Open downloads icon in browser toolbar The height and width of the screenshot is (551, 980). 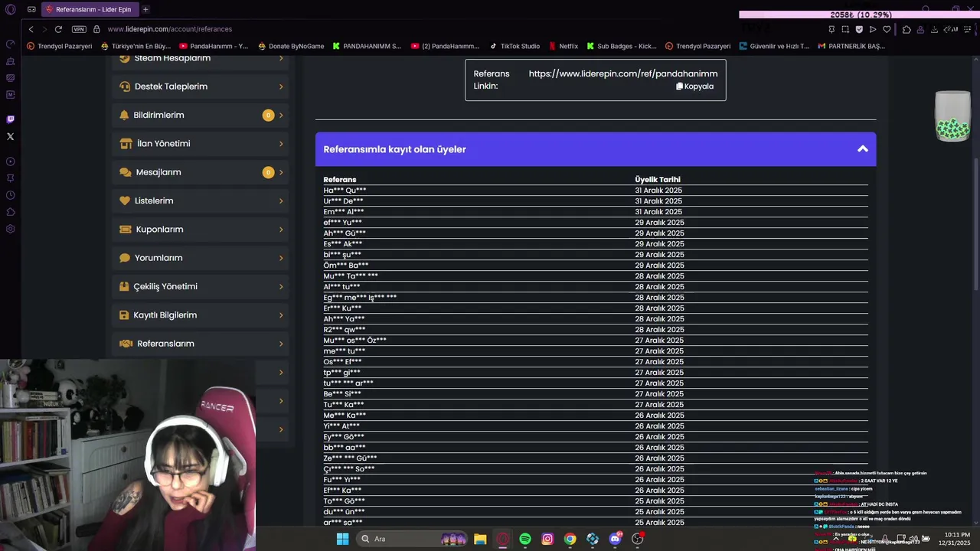(x=935, y=29)
